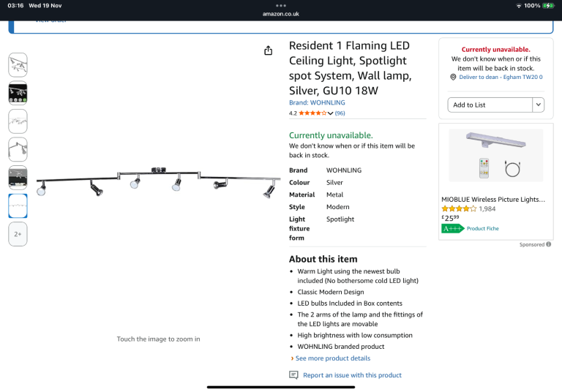Open the 96 reviews link

click(340, 113)
